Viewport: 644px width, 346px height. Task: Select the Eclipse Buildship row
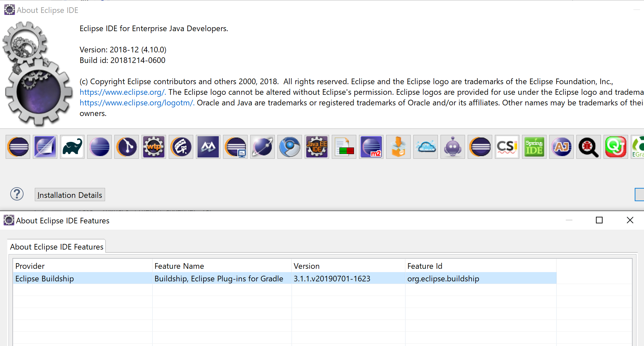[x=133, y=278]
